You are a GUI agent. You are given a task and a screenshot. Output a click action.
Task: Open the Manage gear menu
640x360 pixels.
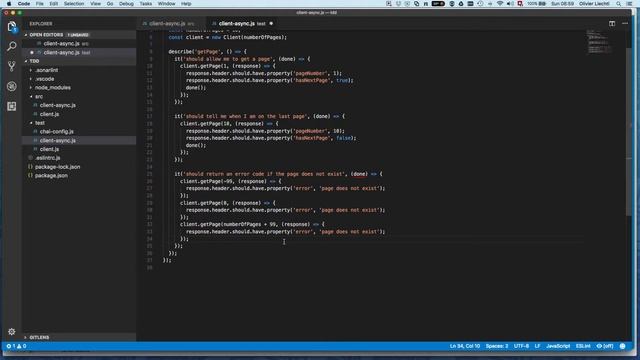(11, 331)
